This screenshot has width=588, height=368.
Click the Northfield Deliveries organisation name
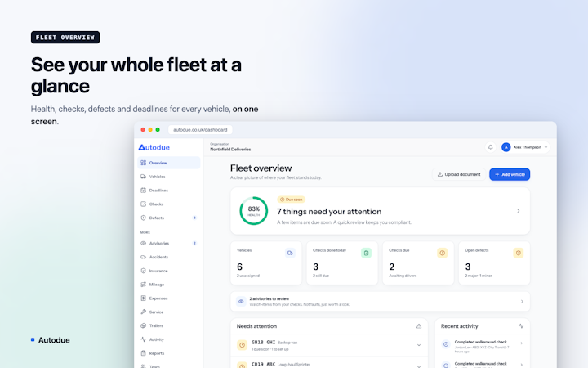click(x=230, y=150)
